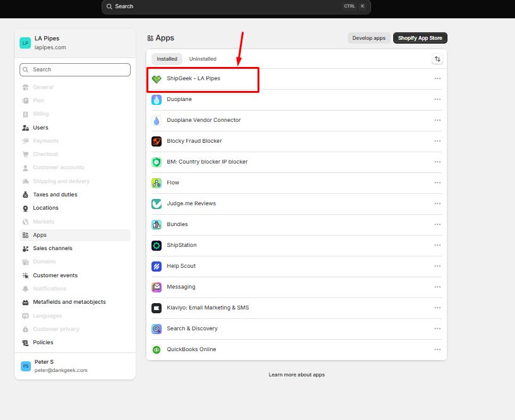Click the sort apps arrows icon

click(437, 59)
